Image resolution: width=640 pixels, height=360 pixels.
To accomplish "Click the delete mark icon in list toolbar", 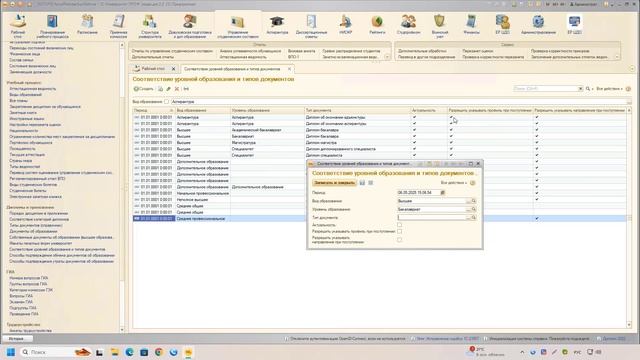I will click(x=177, y=89).
